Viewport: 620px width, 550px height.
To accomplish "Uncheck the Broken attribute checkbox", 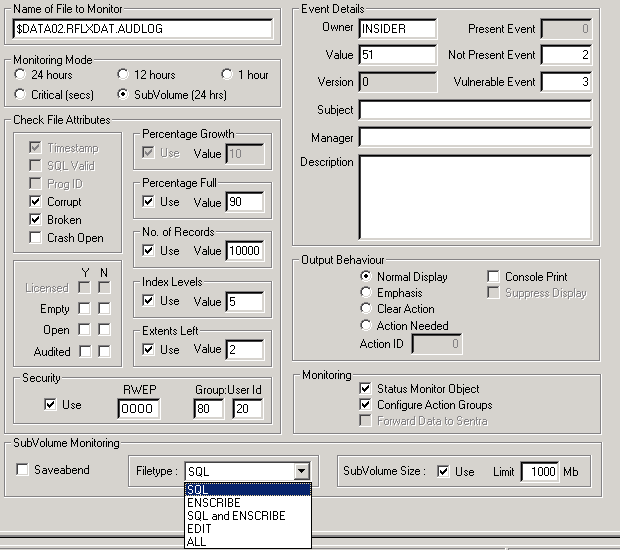I will click(37, 220).
